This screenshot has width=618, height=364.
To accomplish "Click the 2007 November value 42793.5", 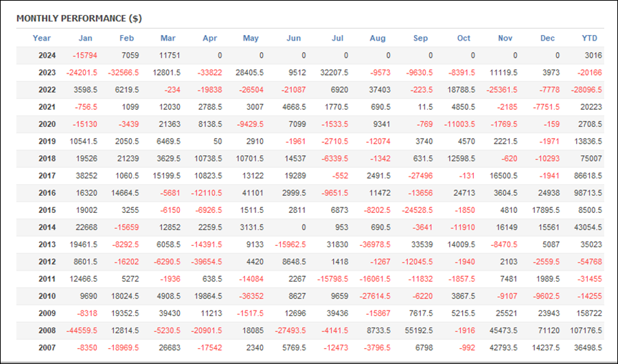I will (503, 348).
